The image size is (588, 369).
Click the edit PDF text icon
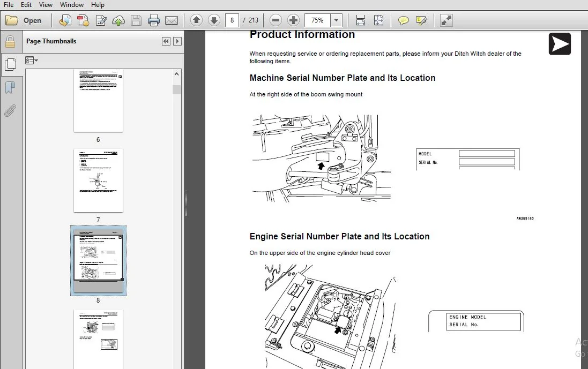[101, 20]
